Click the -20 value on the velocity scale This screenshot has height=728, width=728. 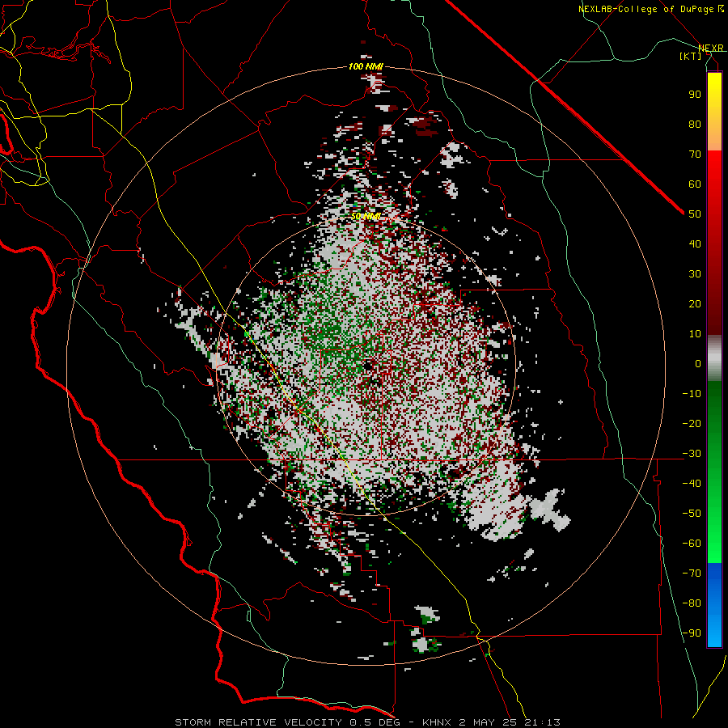692,424
